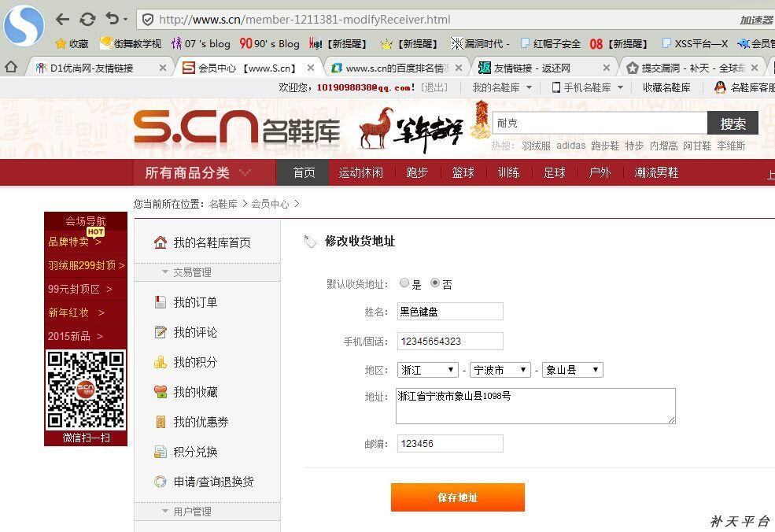This screenshot has height=532, width=775.
Task: Expand 所有商品分类 category menu
Action: 204,172
